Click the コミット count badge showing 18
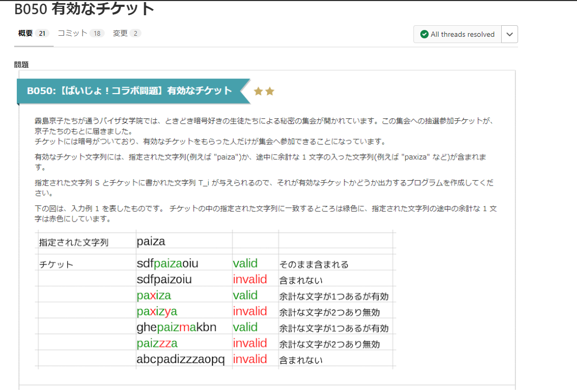Screen dimensions: 577x392 (96, 34)
